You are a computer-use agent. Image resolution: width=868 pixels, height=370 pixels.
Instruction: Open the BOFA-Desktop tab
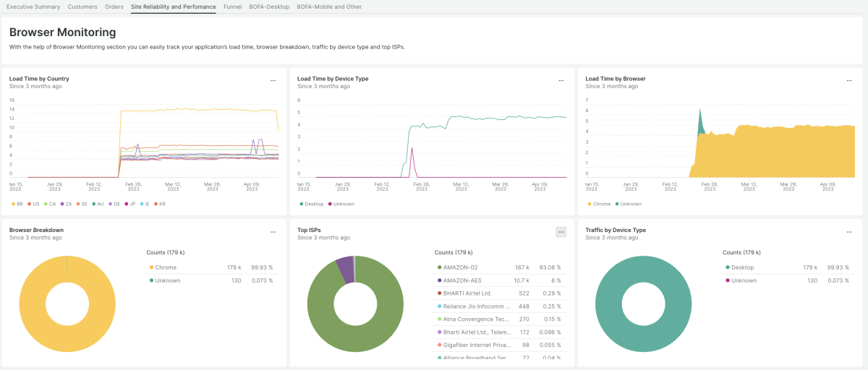269,7
